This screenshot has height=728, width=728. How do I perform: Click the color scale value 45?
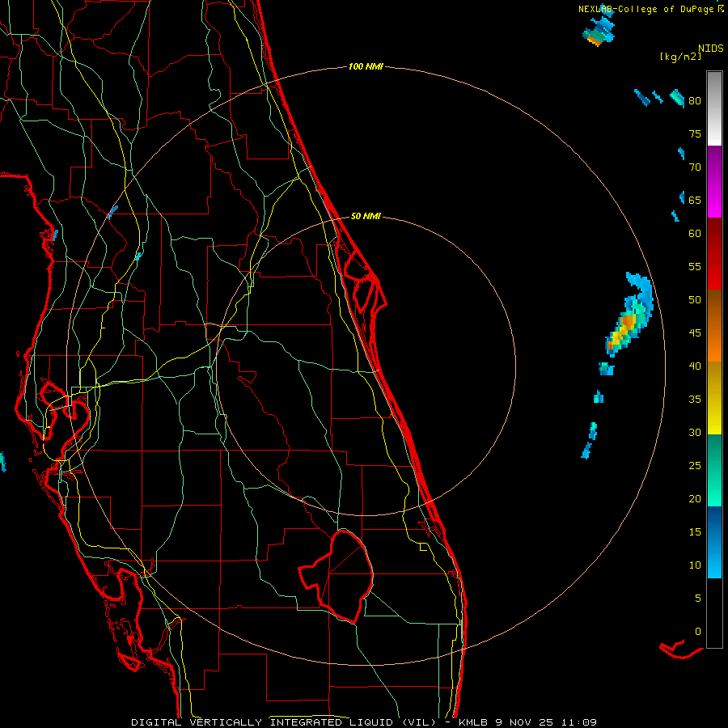[x=695, y=333]
